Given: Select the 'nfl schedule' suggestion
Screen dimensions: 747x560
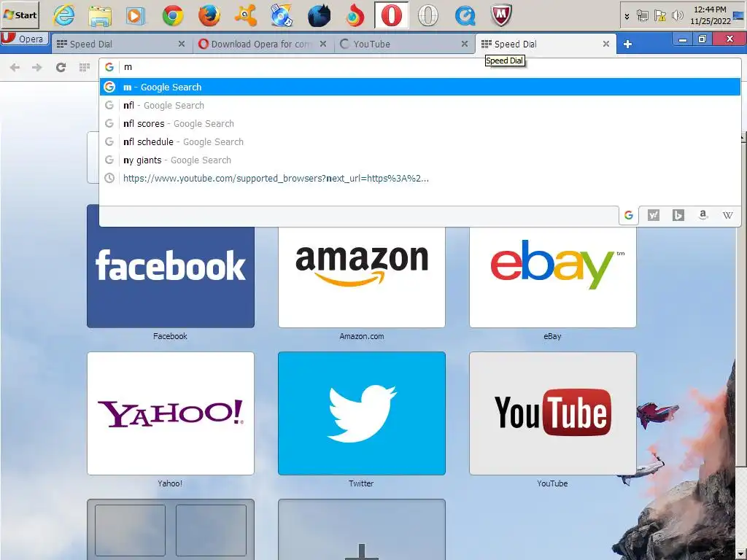Looking at the screenshot, I should point(420,142).
